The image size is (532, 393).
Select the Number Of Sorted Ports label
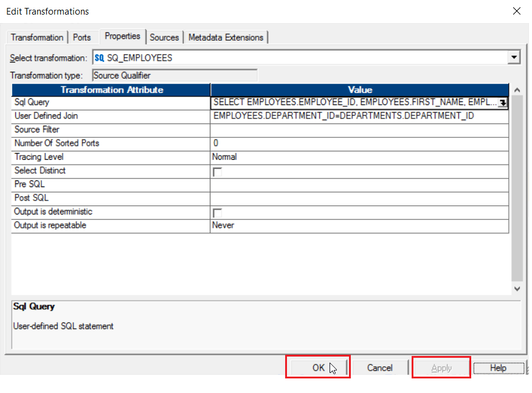pyautogui.click(x=57, y=143)
